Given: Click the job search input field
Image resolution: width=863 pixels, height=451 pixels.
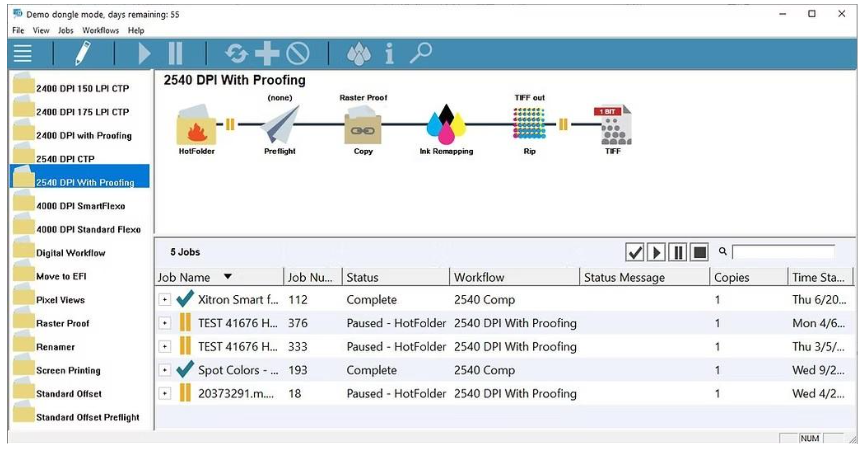Looking at the screenshot, I should pos(782,252).
